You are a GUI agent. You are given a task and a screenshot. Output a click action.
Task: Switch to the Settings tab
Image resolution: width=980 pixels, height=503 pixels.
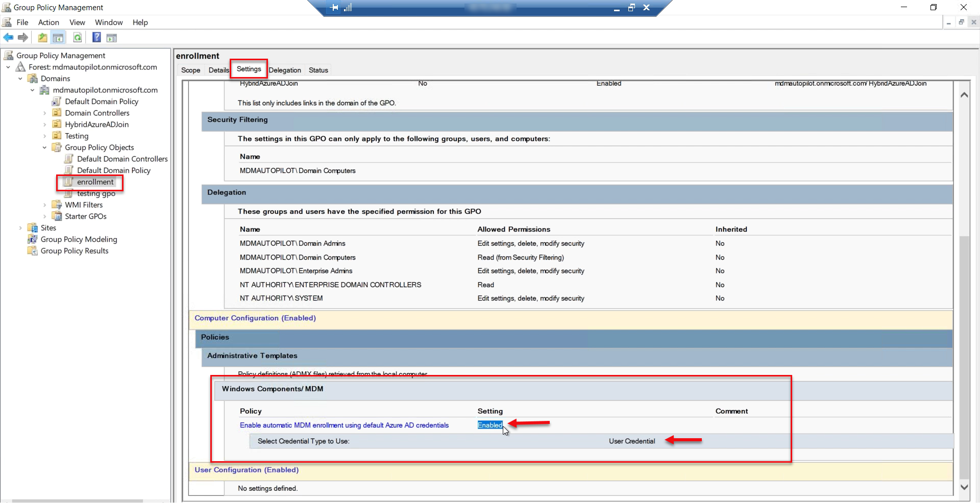tap(249, 69)
